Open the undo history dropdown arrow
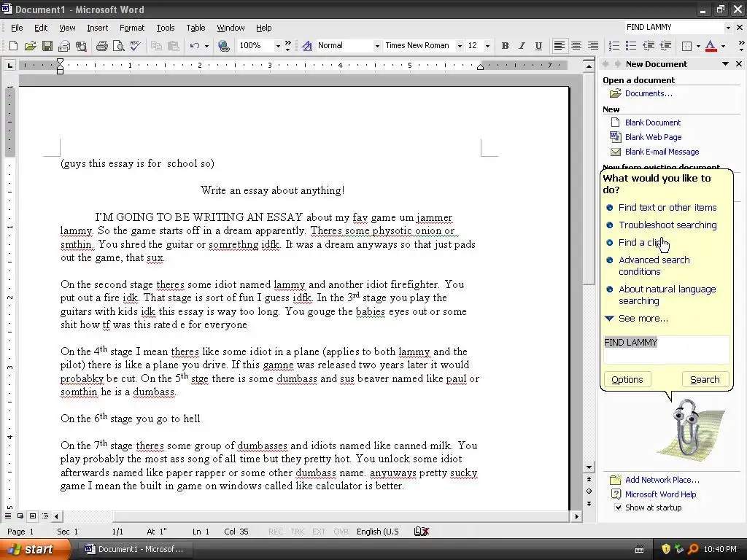Screen dimensions: 747x560 [206, 46]
